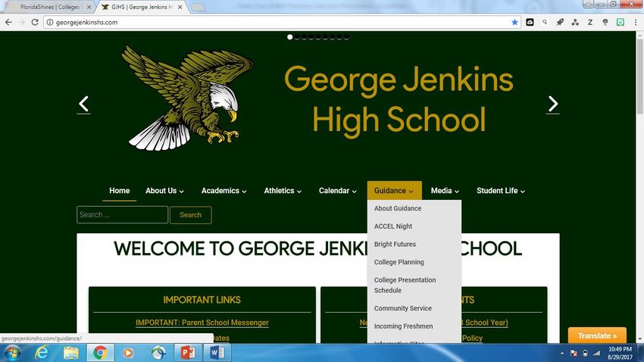The image size is (644, 362).
Task: Reload the page with the refresh icon
Action: [35, 22]
